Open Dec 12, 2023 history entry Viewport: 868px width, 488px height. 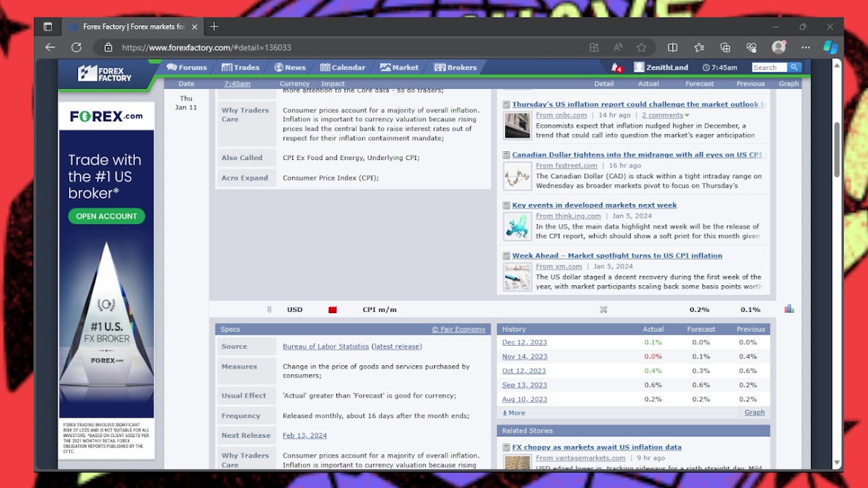click(524, 342)
